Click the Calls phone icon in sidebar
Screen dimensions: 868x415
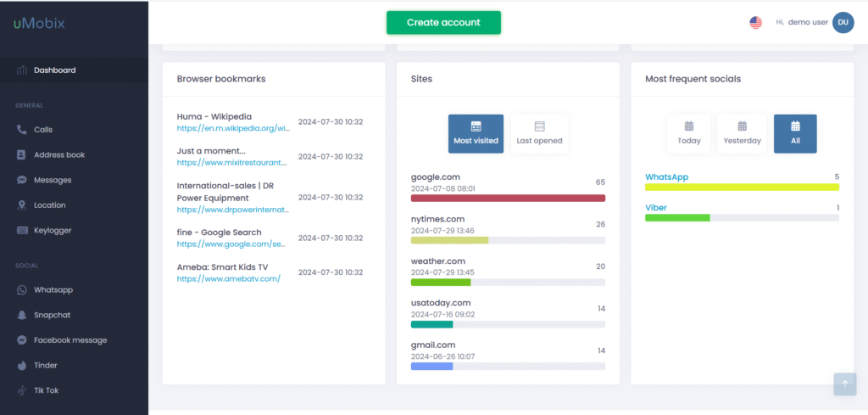[22, 130]
